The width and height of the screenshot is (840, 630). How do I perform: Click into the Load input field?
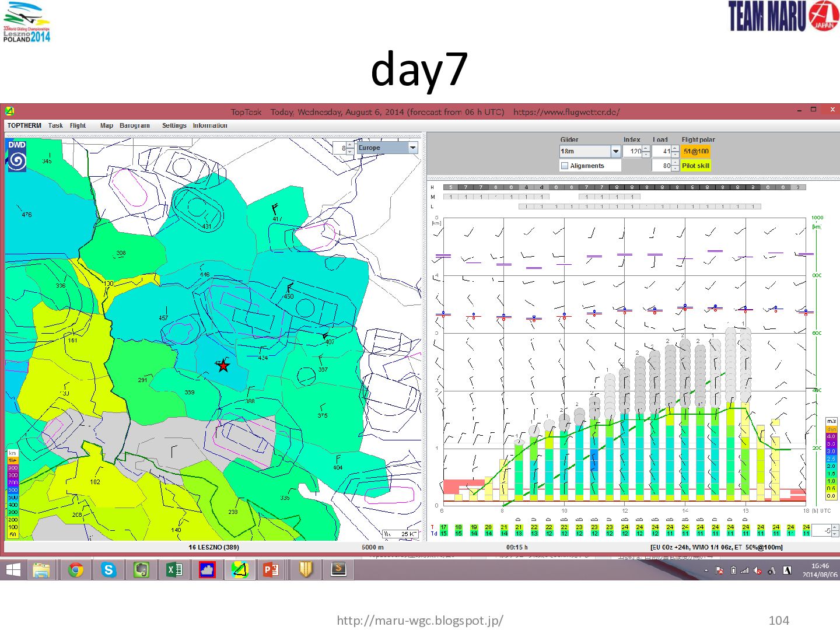click(661, 152)
